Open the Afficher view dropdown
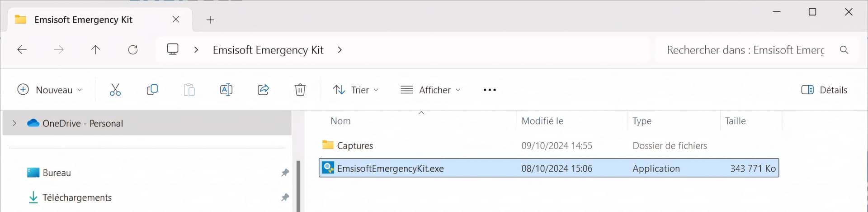The image size is (868, 212). tap(430, 90)
